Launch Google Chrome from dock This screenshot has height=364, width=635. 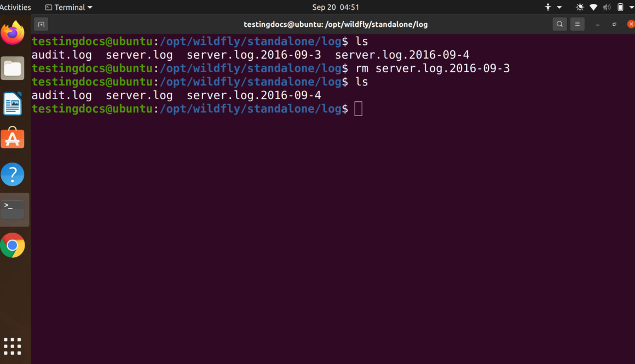[13, 245]
